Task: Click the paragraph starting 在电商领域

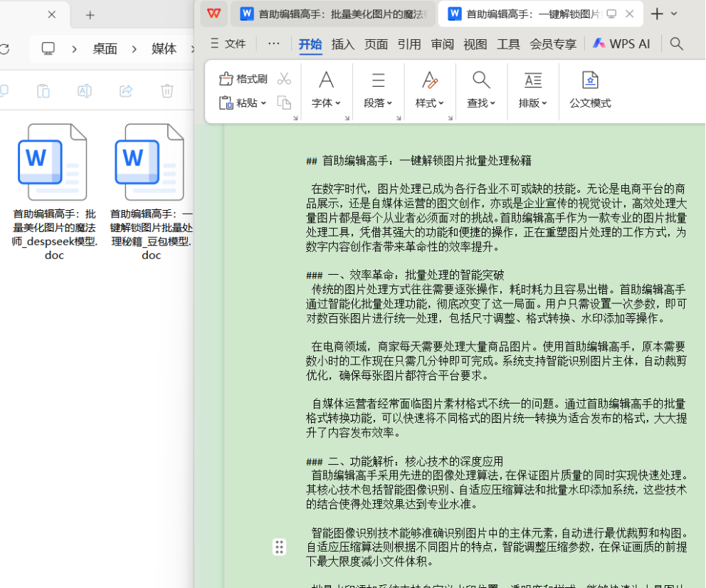Action: (x=496, y=361)
